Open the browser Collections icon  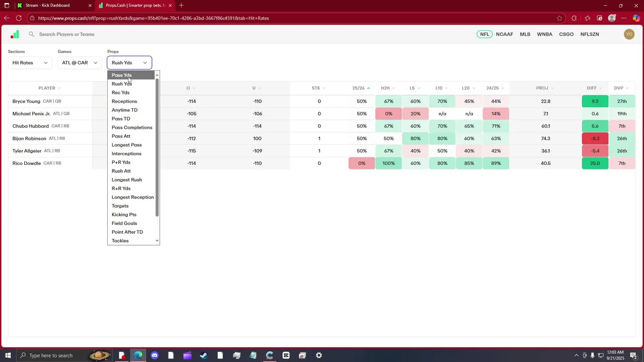(x=600, y=18)
